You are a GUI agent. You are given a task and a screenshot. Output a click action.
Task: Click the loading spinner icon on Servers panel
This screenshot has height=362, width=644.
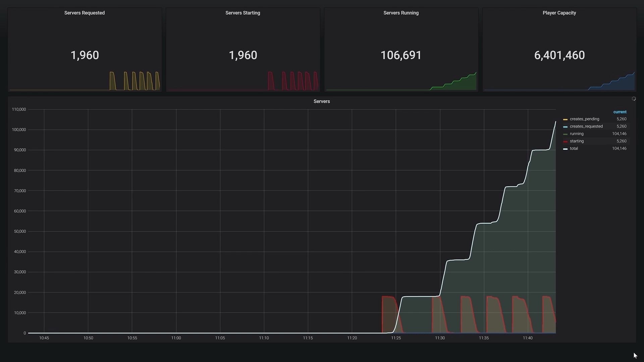(x=634, y=99)
